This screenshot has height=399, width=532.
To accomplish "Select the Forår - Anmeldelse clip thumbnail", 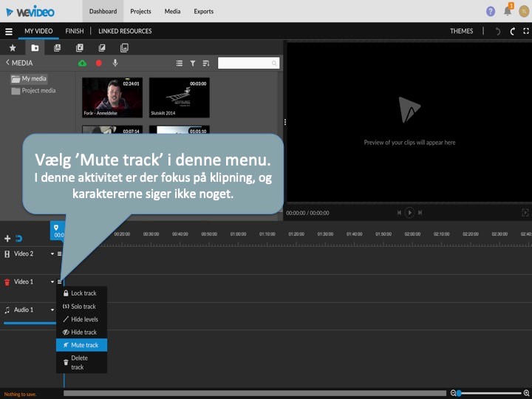I will [112, 98].
